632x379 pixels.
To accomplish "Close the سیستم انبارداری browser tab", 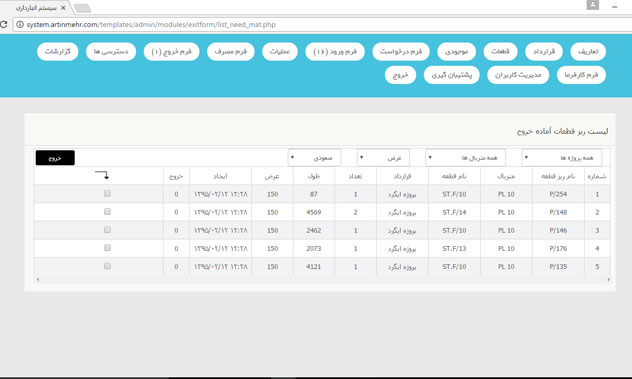I will [63, 8].
